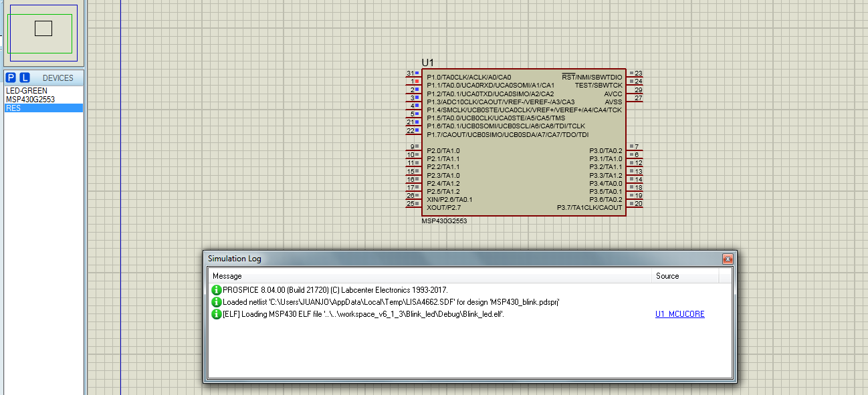
Task: Click pin label P3.3/TA1.2
Action: tap(606, 175)
